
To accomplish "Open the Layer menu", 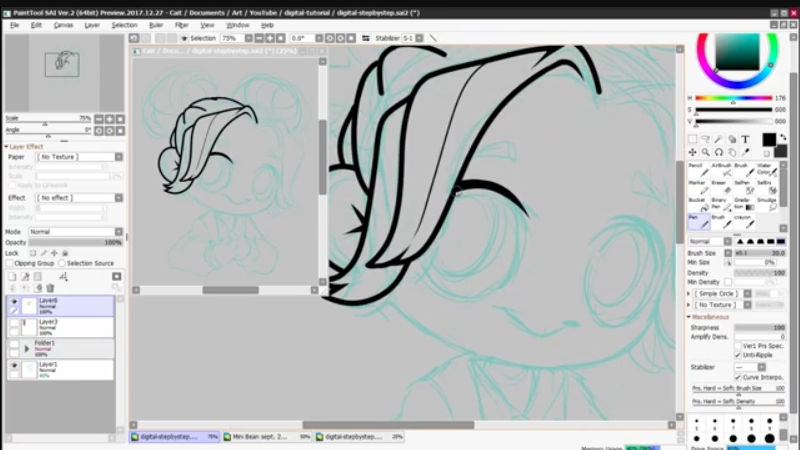I will pyautogui.click(x=92, y=25).
